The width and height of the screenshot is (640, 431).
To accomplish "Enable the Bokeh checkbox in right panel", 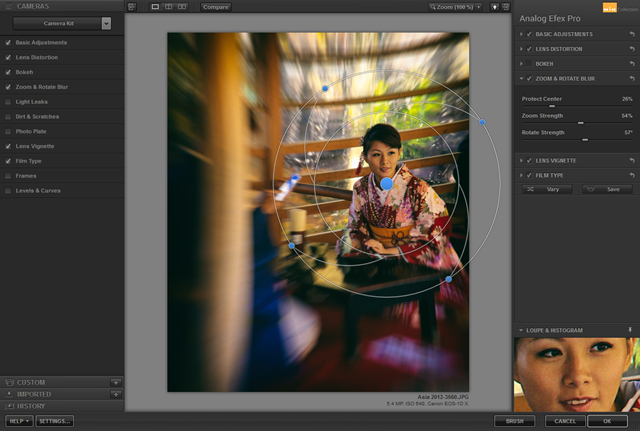I will click(529, 63).
